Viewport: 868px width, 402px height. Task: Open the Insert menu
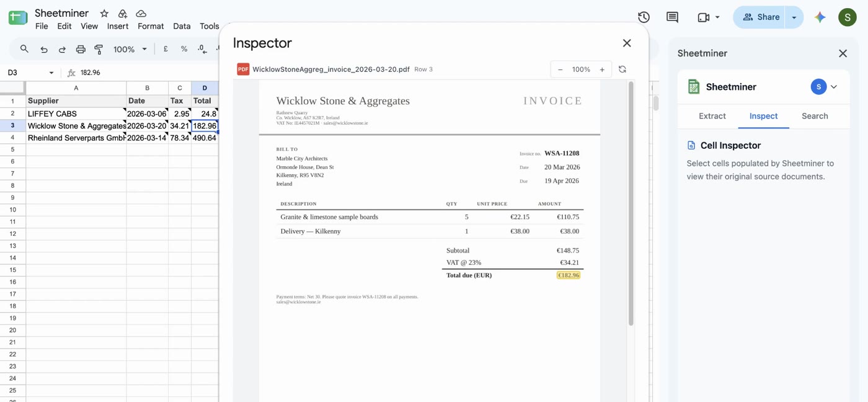click(x=118, y=26)
